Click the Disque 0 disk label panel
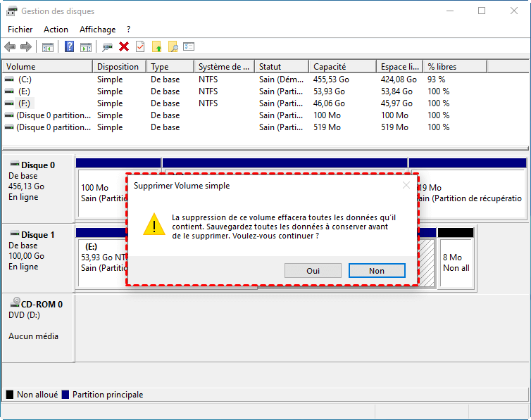 38,189
